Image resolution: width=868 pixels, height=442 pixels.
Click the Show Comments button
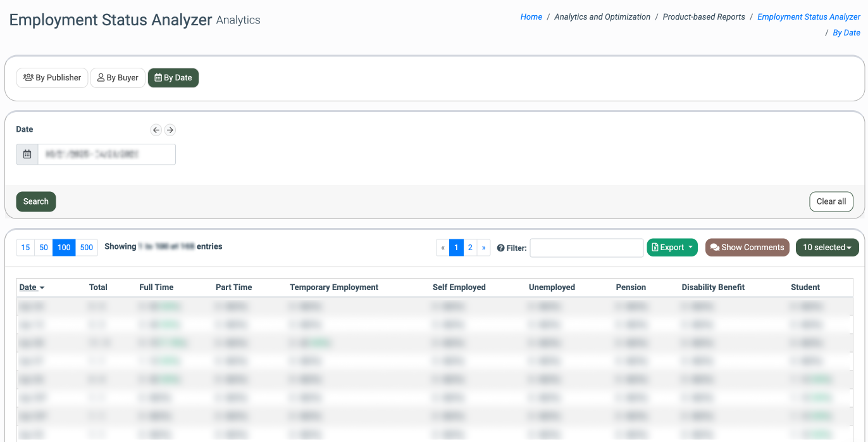pyautogui.click(x=747, y=248)
